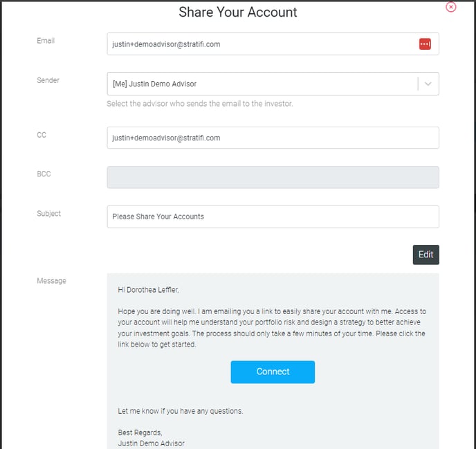The height and width of the screenshot is (449, 476).
Task: Click the sender helper text below dropdown
Action: [x=200, y=104]
